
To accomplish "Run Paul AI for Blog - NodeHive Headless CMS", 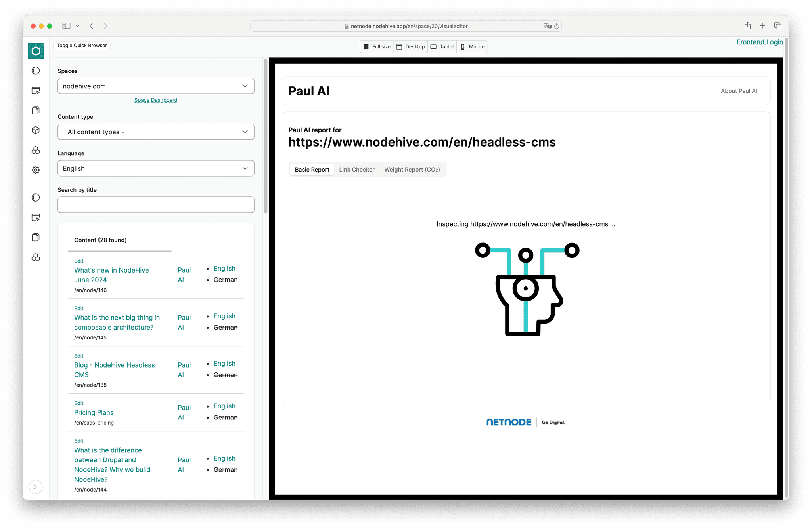I will [184, 370].
